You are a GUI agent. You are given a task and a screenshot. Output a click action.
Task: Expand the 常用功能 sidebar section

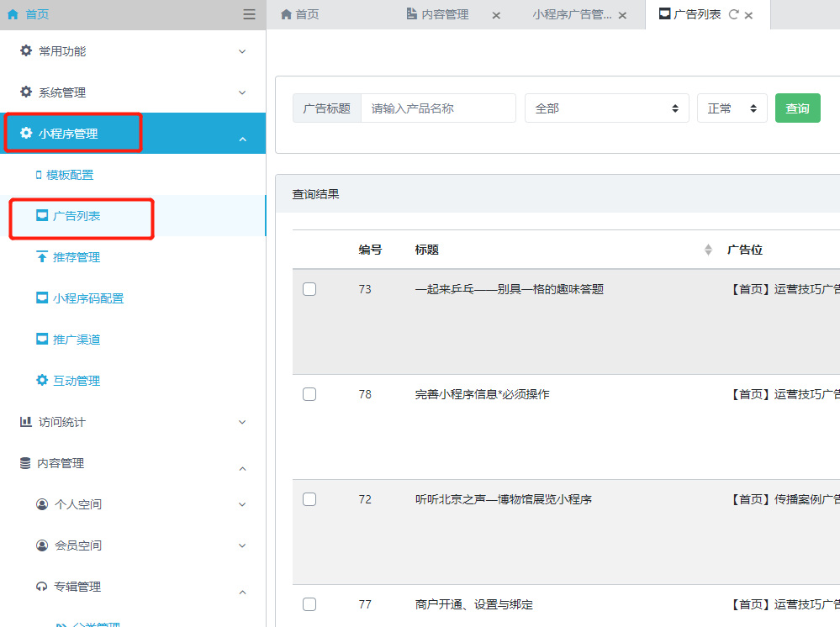(x=133, y=51)
